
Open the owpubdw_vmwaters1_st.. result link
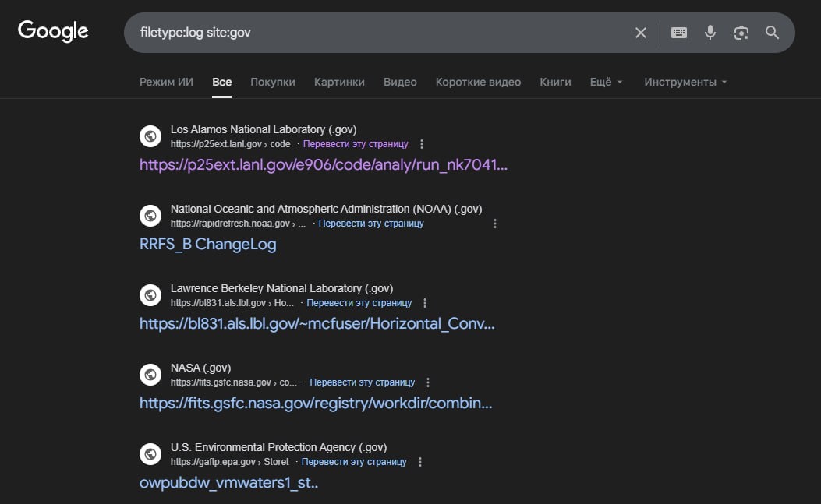tap(228, 482)
